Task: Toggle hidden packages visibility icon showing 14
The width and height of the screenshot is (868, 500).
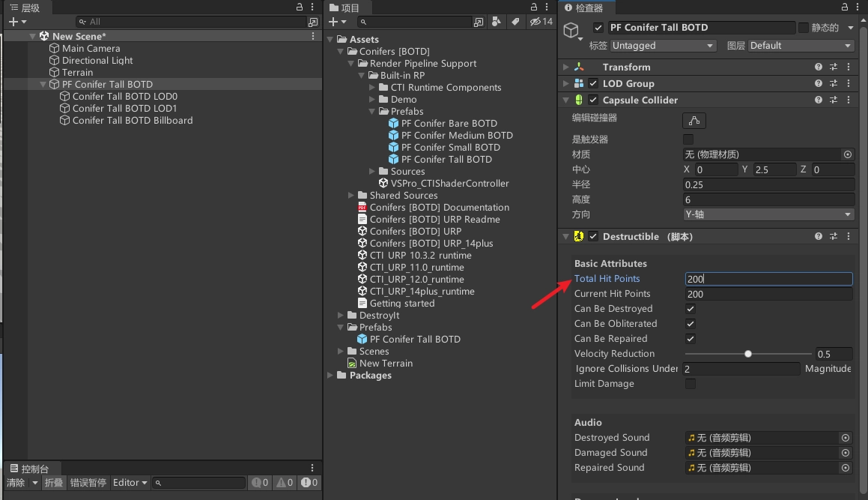Action: click(541, 22)
